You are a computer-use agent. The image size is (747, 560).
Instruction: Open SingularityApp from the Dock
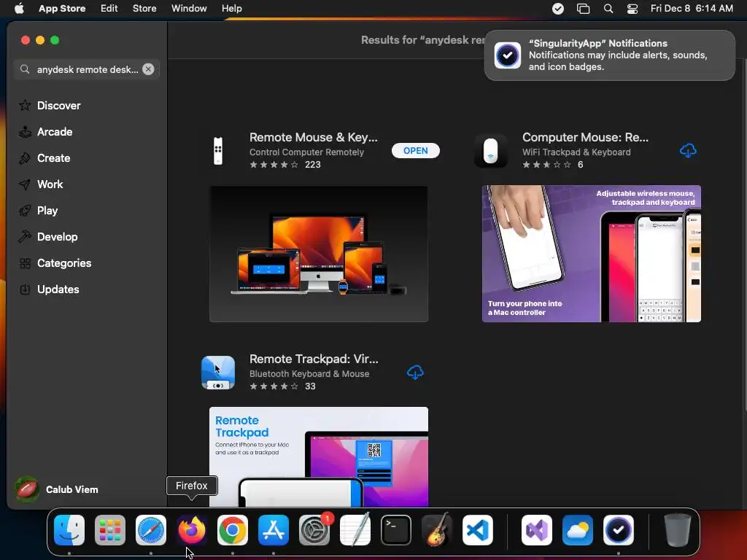(x=619, y=530)
